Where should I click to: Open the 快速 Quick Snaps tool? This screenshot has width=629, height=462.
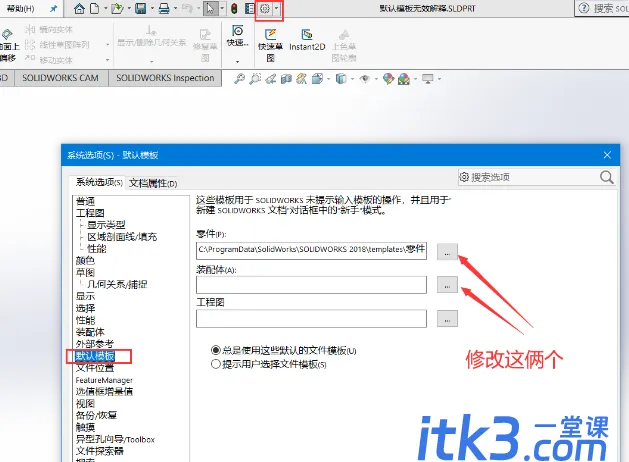click(x=237, y=36)
